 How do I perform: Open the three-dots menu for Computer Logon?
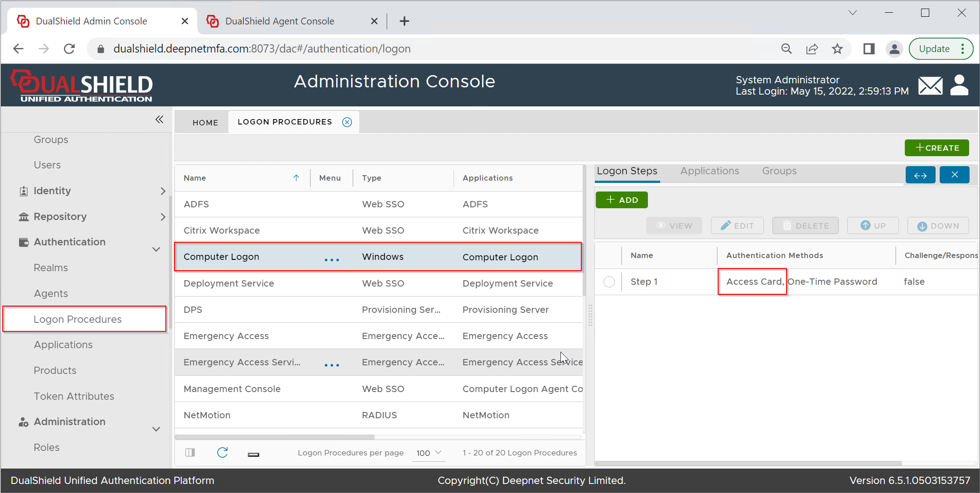click(x=332, y=259)
